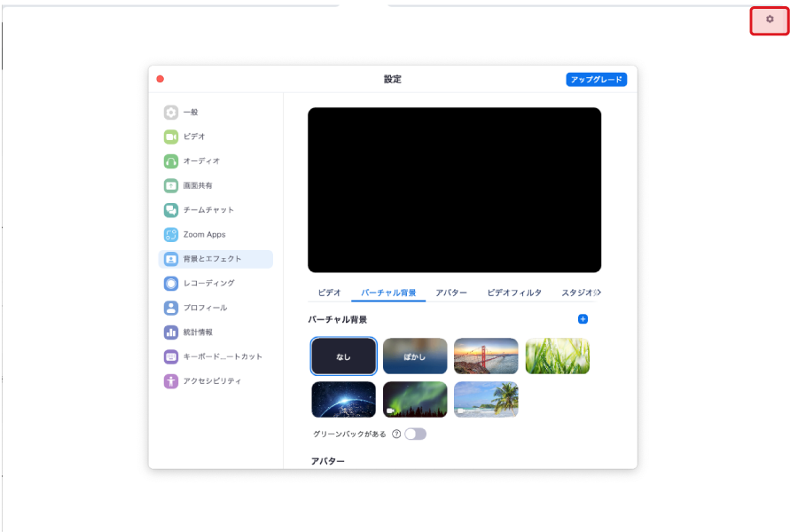Toggle the グリーンバックがある switch
The image size is (798, 532).
point(415,434)
